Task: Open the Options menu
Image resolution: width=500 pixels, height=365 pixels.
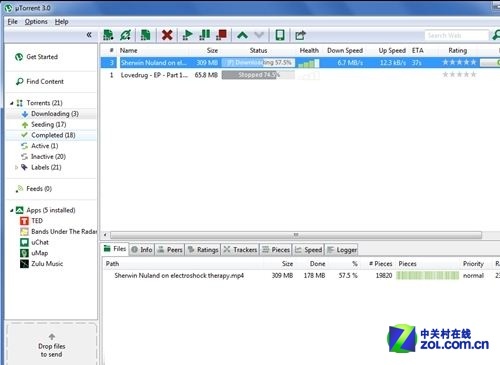Action: 36,22
